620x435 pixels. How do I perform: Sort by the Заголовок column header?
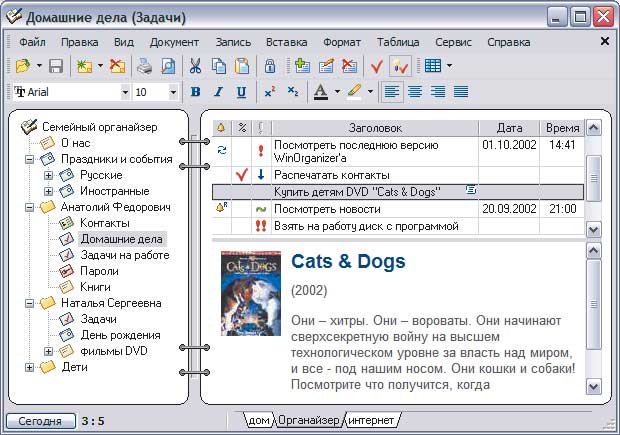click(x=375, y=128)
